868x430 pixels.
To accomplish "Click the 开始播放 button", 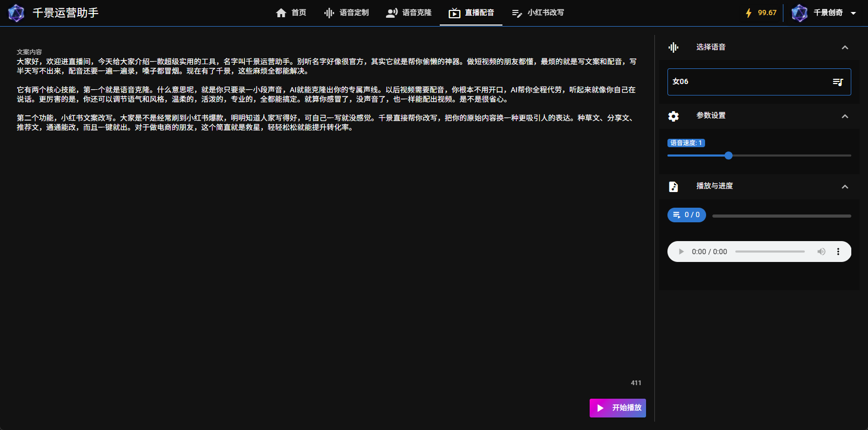I will (x=618, y=408).
